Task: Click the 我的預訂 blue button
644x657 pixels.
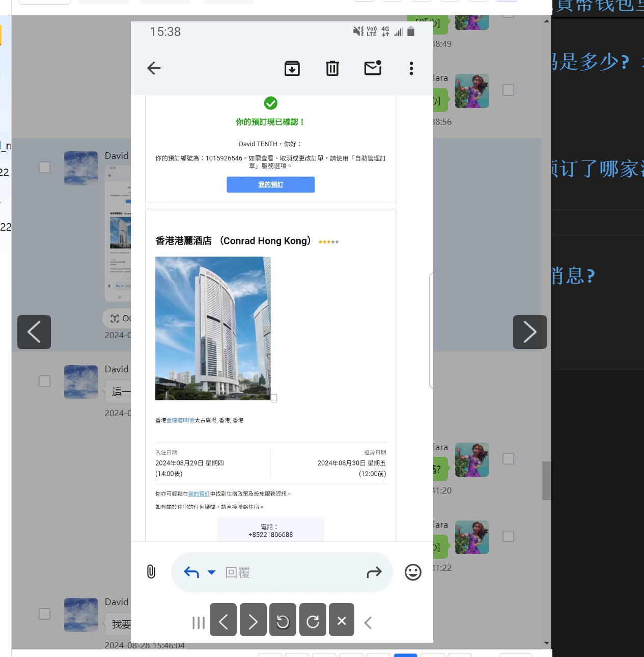Action: click(271, 184)
